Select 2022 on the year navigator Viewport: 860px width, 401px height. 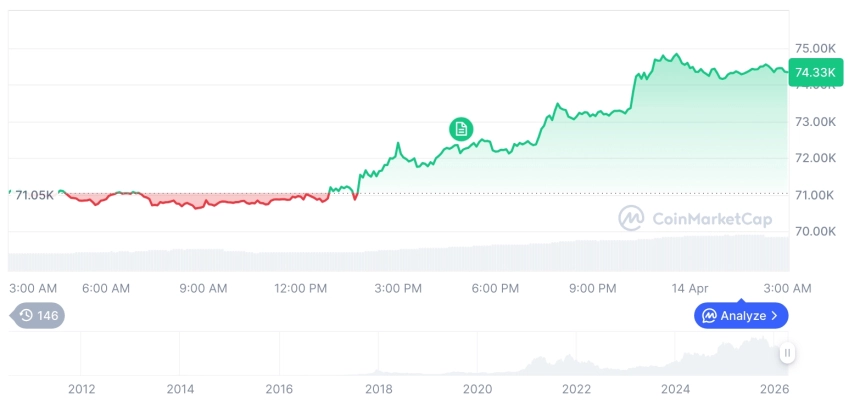point(576,389)
